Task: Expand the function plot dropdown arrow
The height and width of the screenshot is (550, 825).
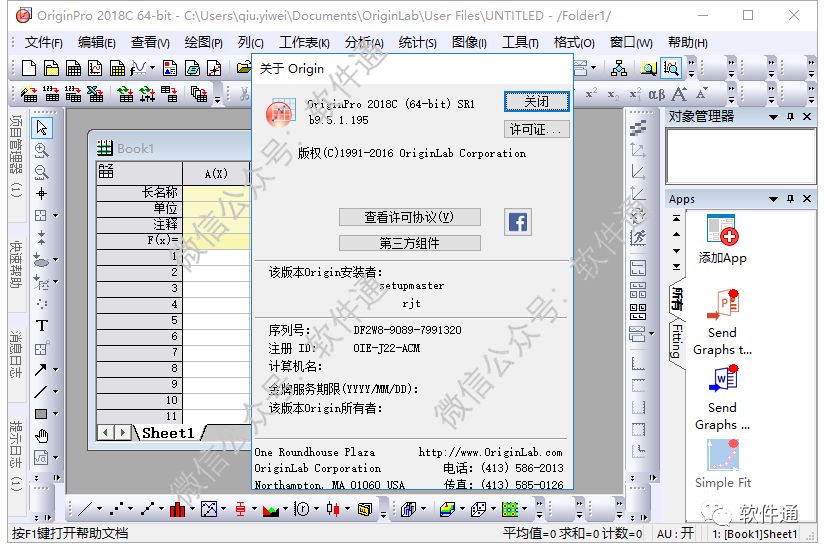Action: (x=153, y=68)
